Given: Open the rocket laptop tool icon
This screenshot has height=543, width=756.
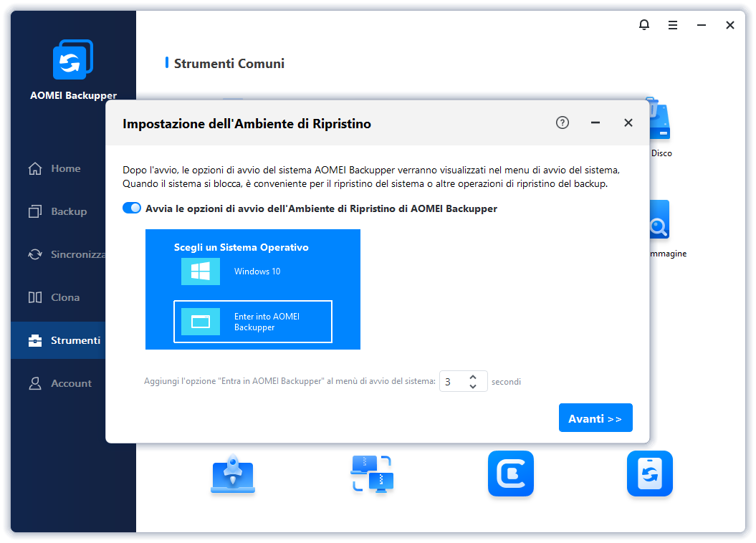Looking at the screenshot, I should tap(233, 474).
